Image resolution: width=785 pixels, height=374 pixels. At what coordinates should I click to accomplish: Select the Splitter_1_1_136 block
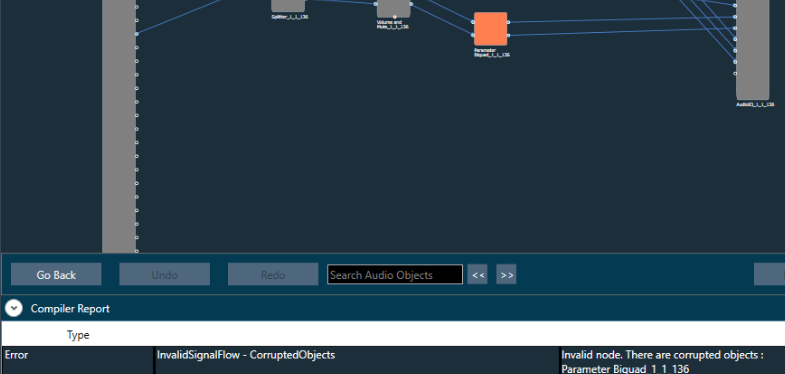tap(288, 5)
